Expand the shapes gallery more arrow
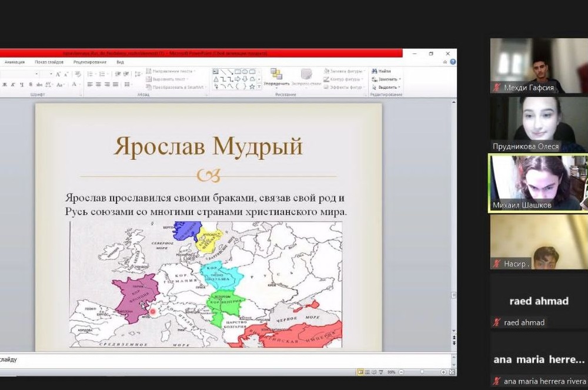Screen dimensions: 588x390 259,86
